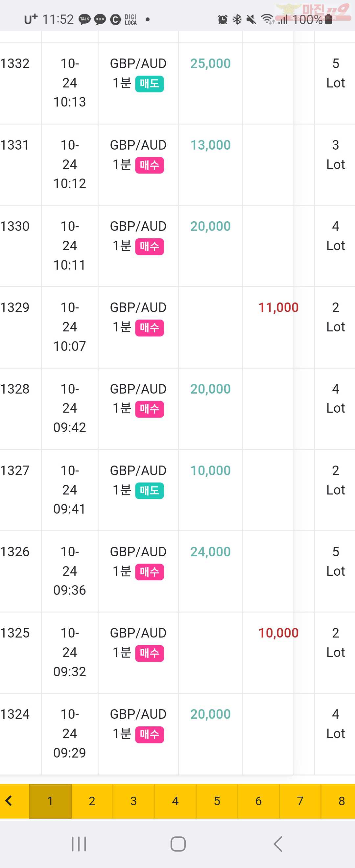Go to previous pages with left chevron
355x868 pixels.
tap(9, 801)
